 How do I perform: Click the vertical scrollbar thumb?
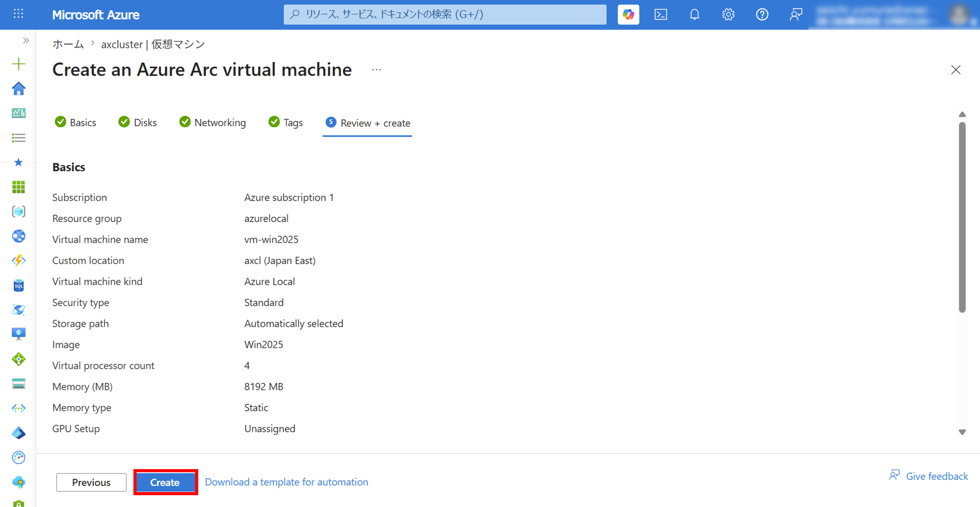(x=962, y=217)
